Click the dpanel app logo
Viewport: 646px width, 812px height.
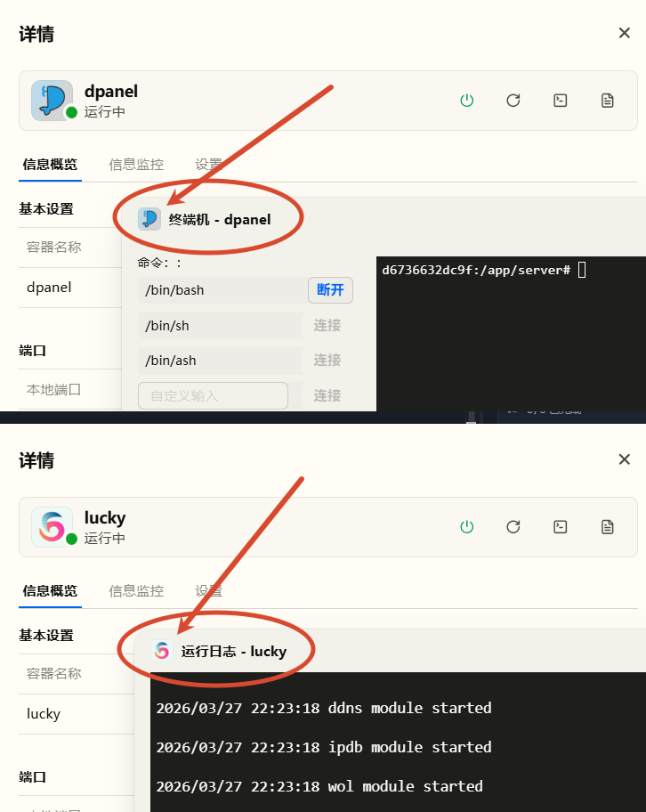point(52,101)
